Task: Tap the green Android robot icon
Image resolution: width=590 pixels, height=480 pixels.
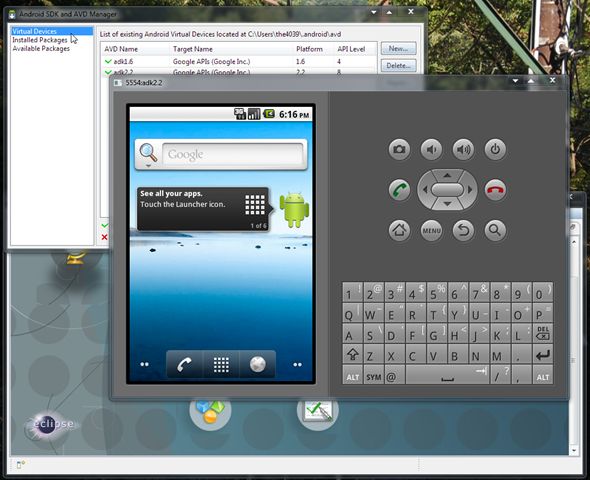Action: click(x=294, y=210)
